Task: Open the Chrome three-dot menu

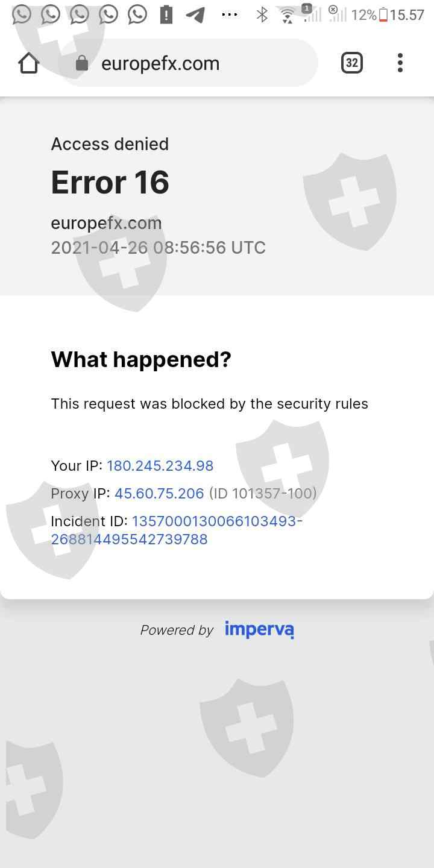Action: [x=400, y=63]
